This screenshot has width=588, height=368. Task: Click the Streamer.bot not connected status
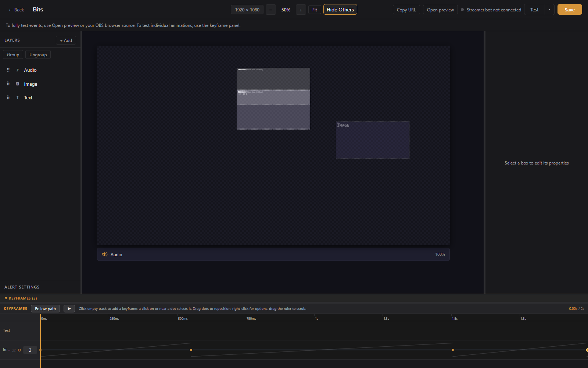[x=491, y=10]
